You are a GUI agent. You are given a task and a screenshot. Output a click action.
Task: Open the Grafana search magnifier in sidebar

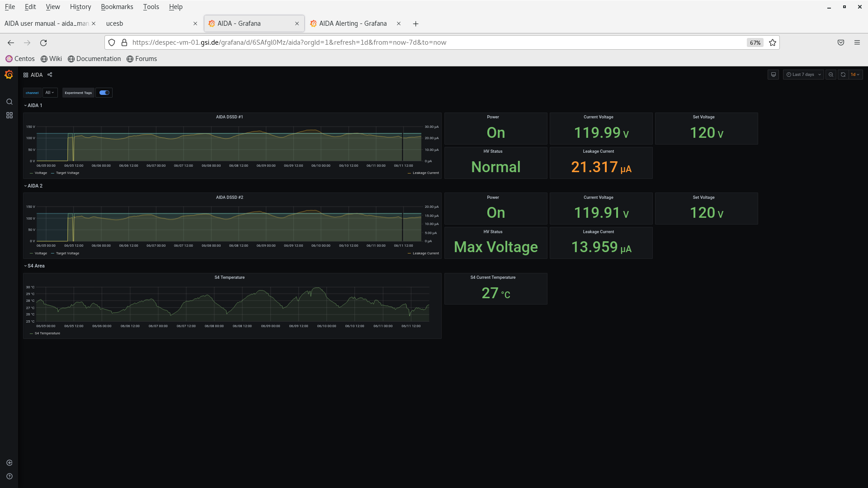(x=9, y=102)
